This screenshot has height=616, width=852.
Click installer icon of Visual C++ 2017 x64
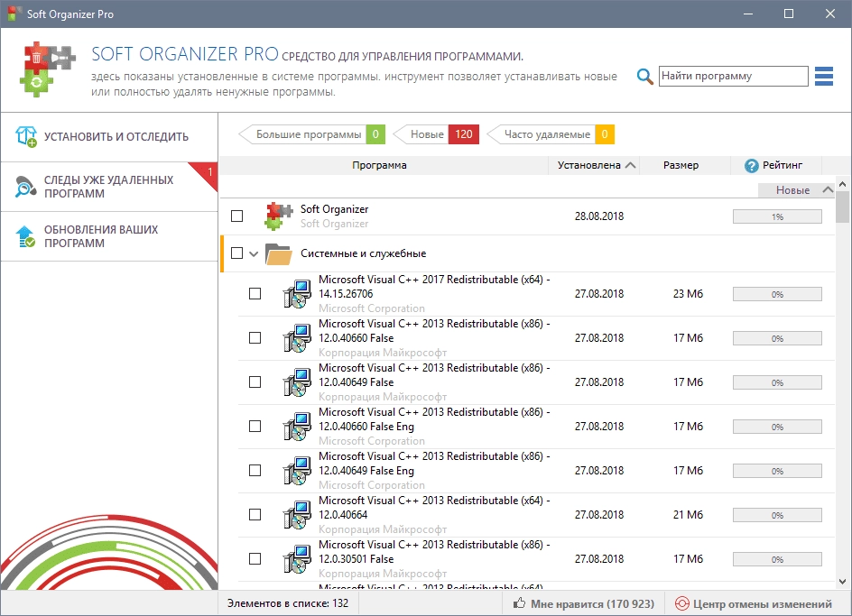coord(297,294)
